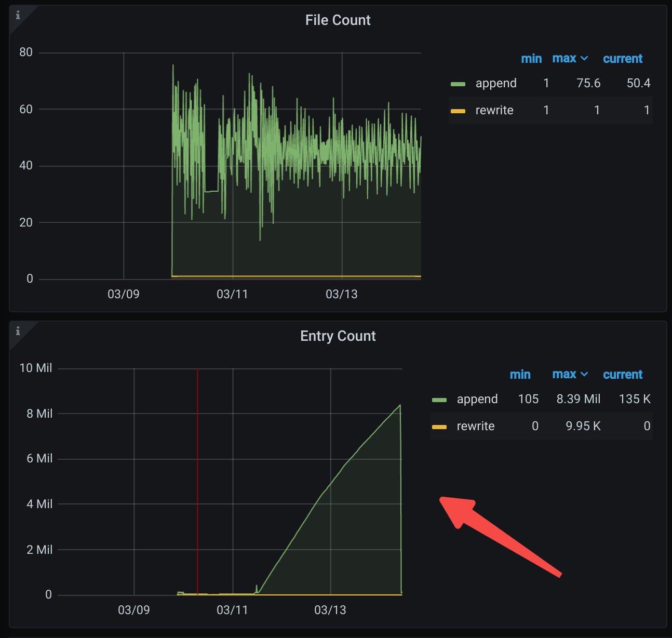The width and height of the screenshot is (672, 638).
Task: Click the 9.95 K rewrite max value
Action: tap(583, 426)
